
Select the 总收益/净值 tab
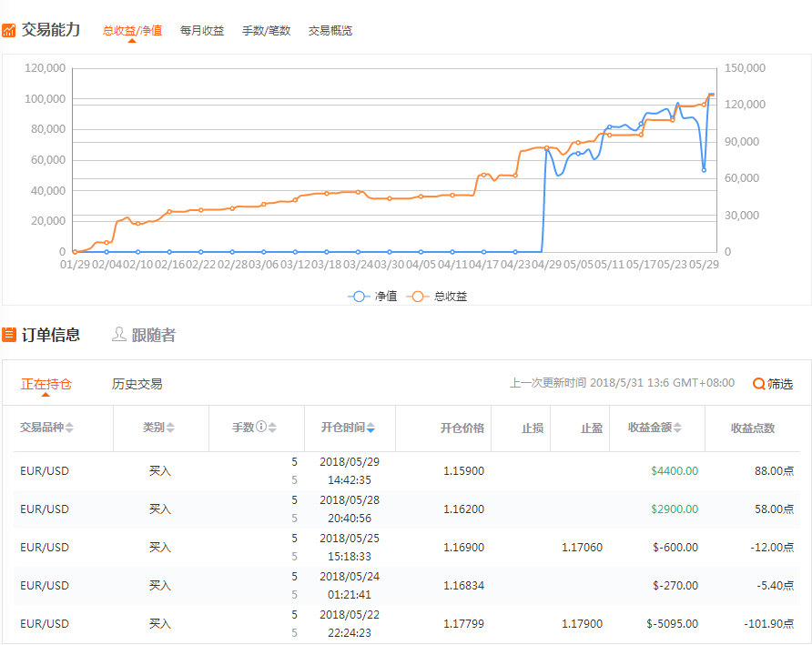(x=132, y=31)
